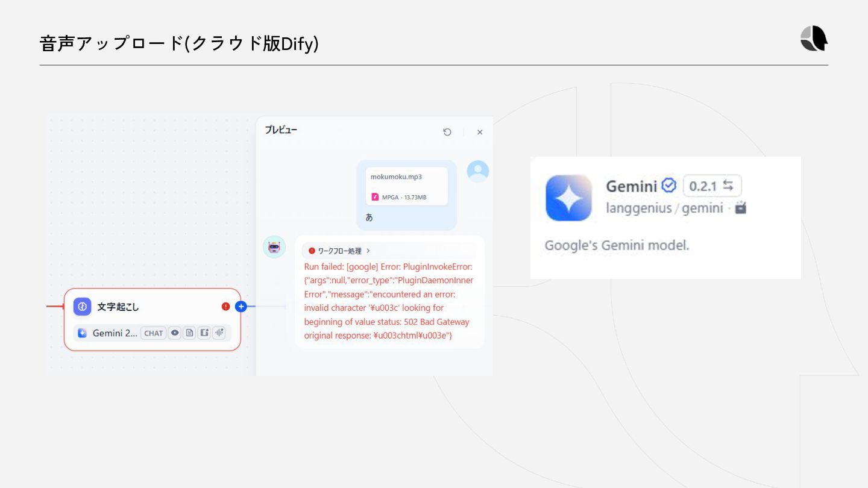The width and height of the screenshot is (868, 488).
Task: Click the slide title 音声アップロード(クラウド版Dify)
Action: point(179,43)
